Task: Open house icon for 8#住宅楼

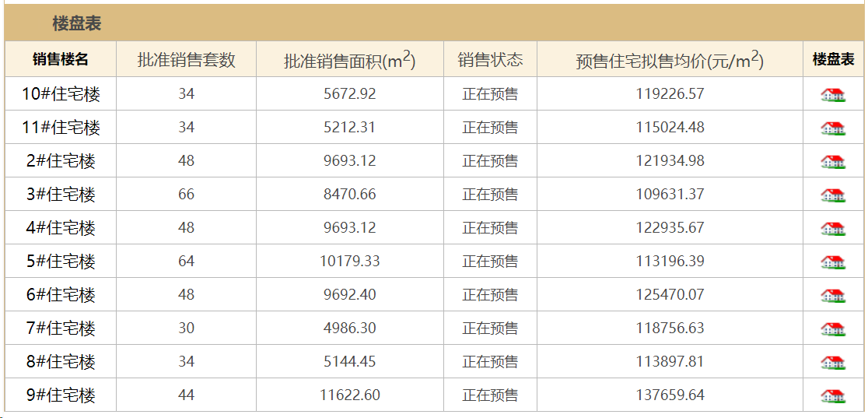Action: [x=832, y=362]
